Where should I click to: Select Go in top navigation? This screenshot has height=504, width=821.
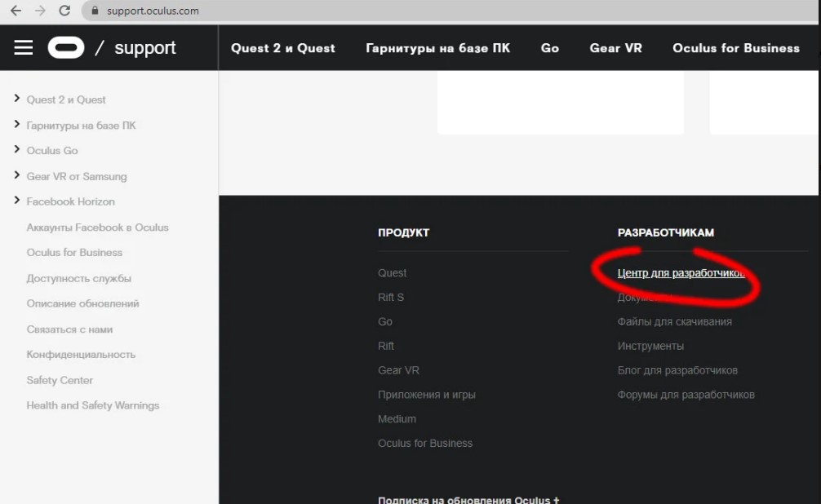pyautogui.click(x=550, y=48)
